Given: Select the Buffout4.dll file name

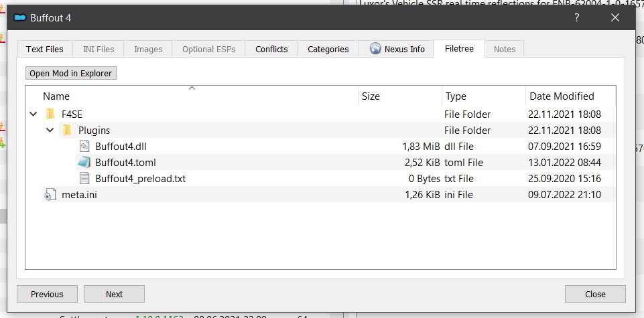Looking at the screenshot, I should (121, 146).
